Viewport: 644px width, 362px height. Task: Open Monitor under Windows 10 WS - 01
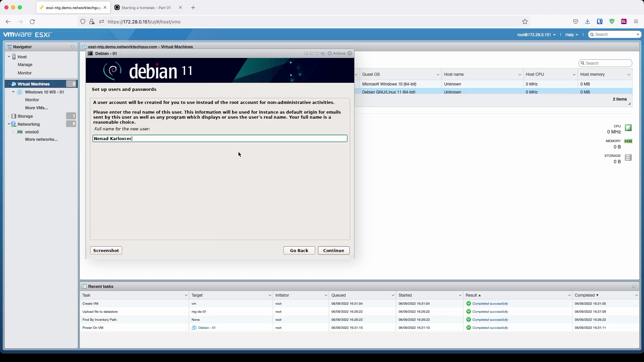click(x=32, y=100)
